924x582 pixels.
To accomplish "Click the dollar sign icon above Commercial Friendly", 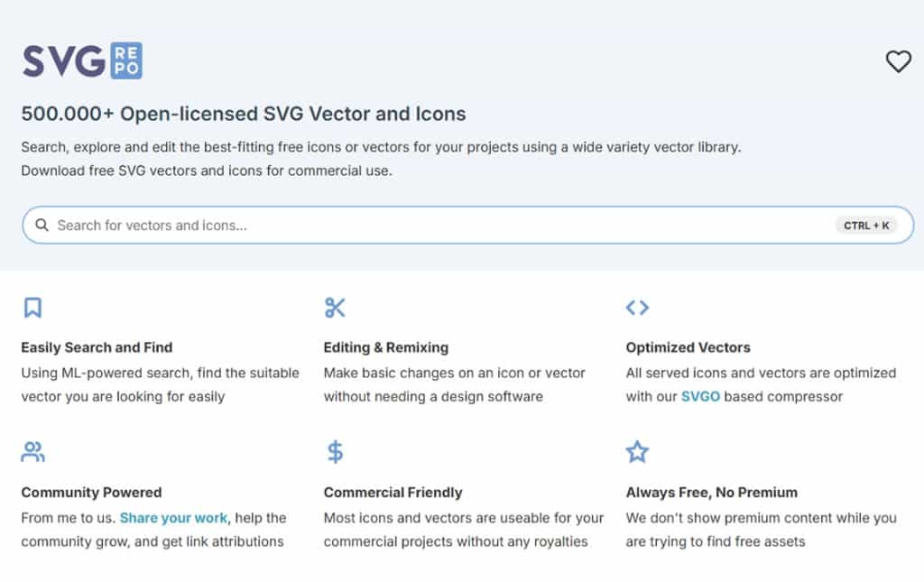I will [335, 452].
